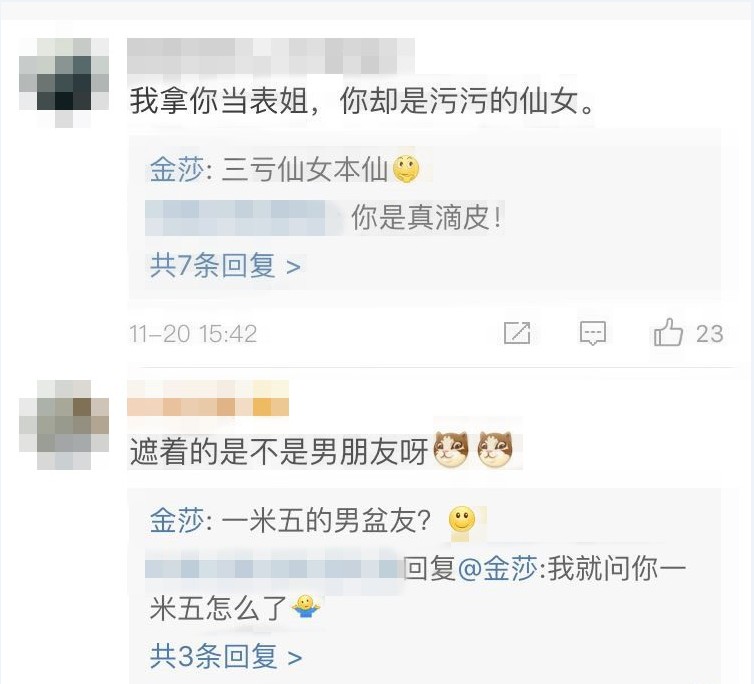Open first commenter's blurred avatar
The image size is (754, 684).
[x=64, y=82]
